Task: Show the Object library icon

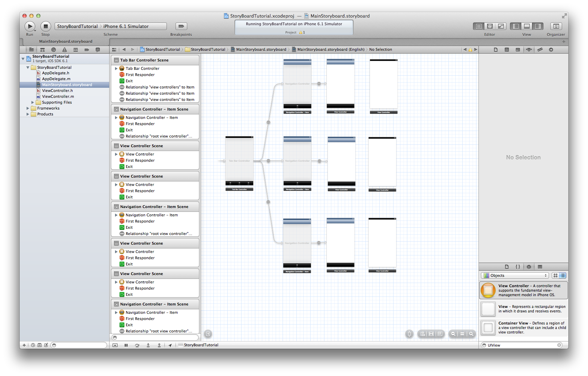Action: coord(529,267)
